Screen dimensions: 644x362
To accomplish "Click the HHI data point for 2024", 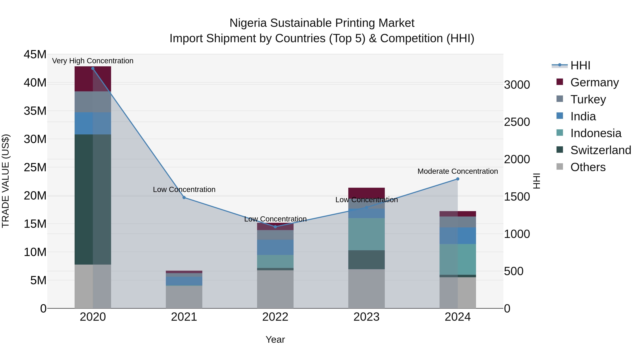I will 458,179.
